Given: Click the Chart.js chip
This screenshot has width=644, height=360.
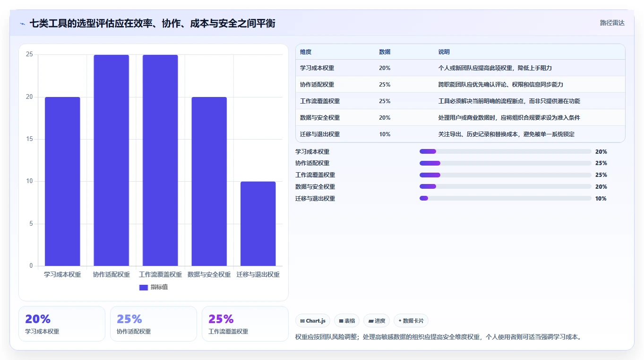Looking at the screenshot, I should (313, 321).
